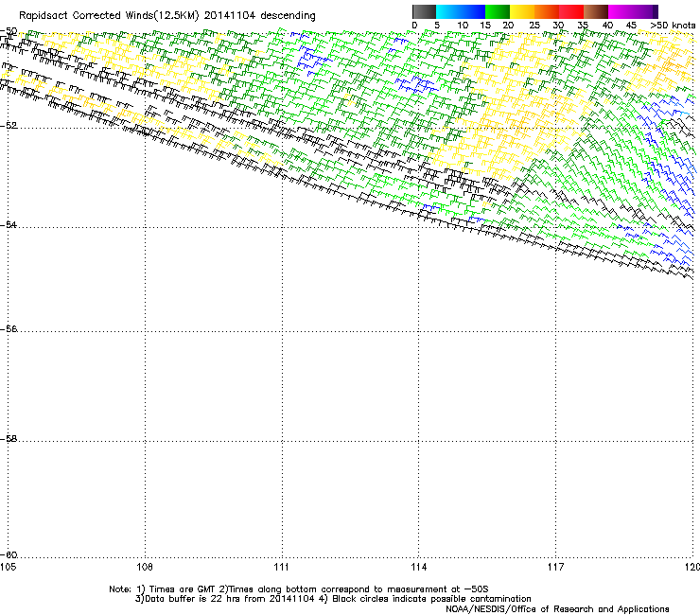Image resolution: width=700 pixels, height=615 pixels.
Task: Click the latitude label -60
Action: [9, 554]
